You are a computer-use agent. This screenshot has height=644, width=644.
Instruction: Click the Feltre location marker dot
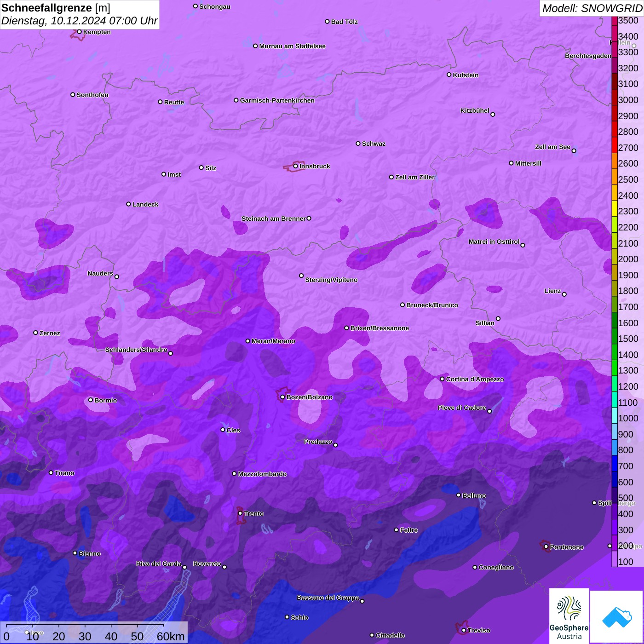click(x=397, y=530)
